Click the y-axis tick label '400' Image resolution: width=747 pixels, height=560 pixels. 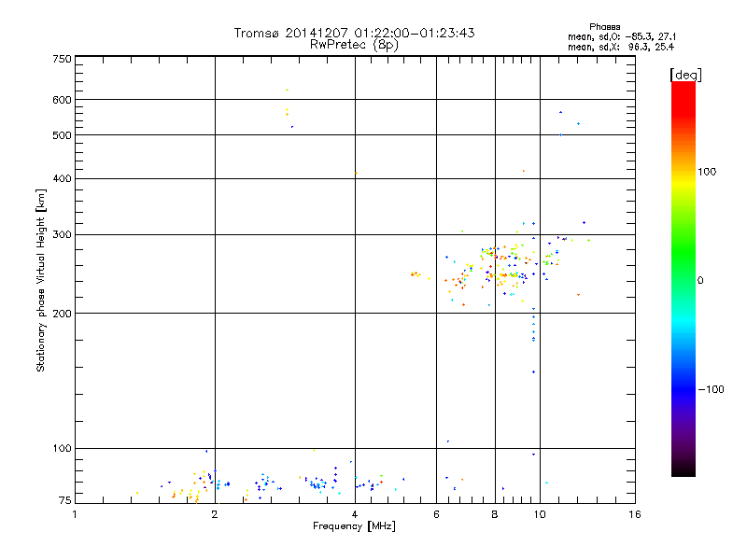[x=62, y=178]
